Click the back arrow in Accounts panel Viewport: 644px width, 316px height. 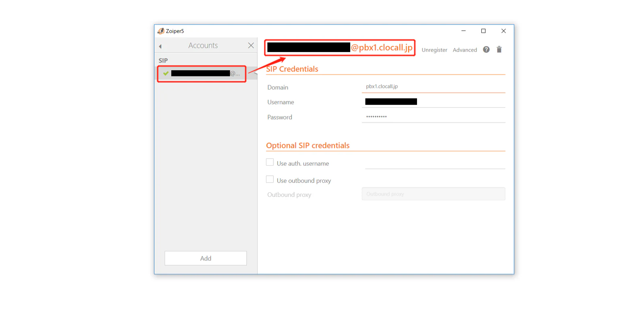(160, 46)
